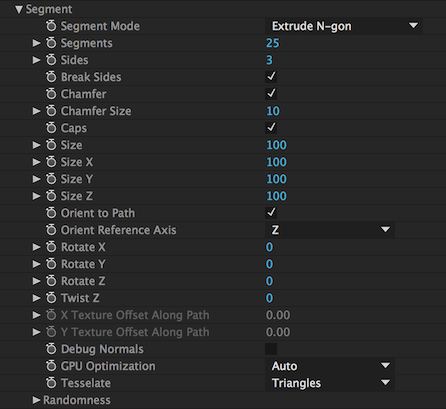Expand the Rotate X property triangle
446x409 pixels.
coord(36,247)
